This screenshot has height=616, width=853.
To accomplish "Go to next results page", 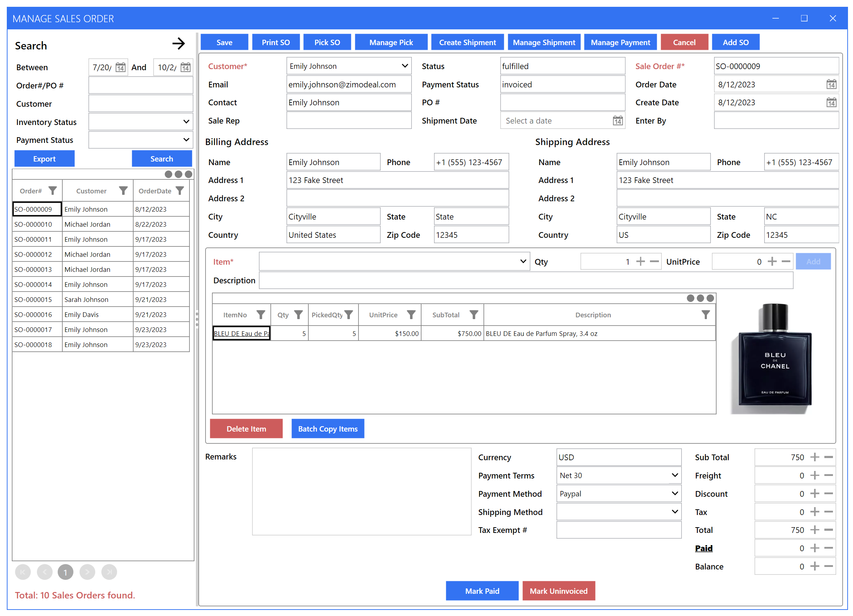I will point(87,572).
